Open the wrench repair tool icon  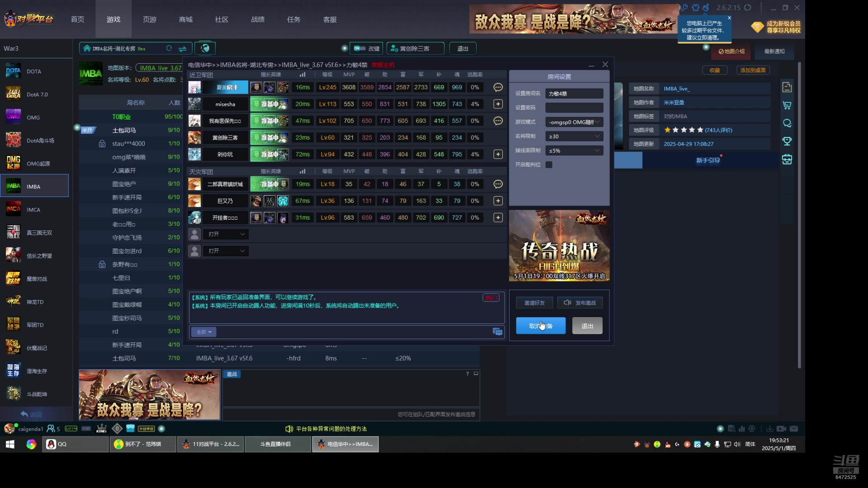click(x=685, y=7)
